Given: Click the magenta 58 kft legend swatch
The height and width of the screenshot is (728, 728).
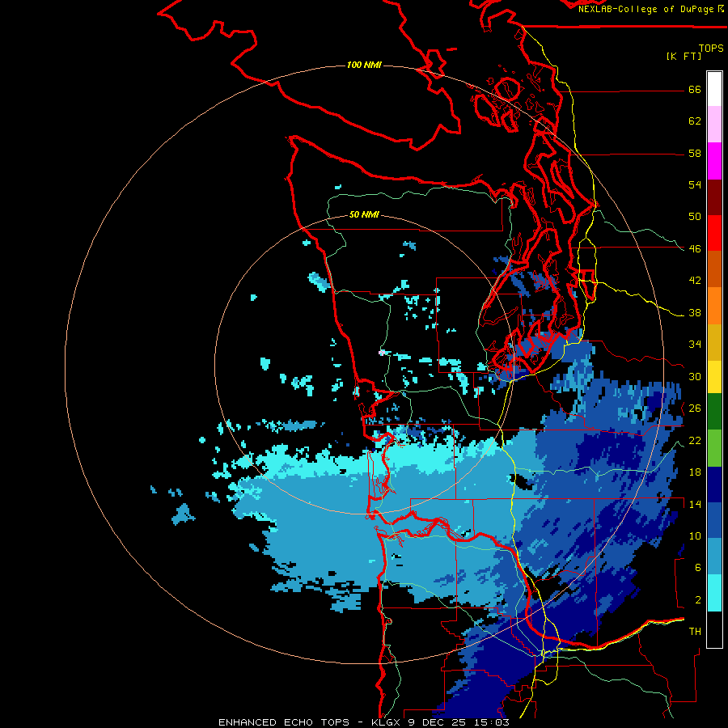Looking at the screenshot, I should (x=714, y=161).
